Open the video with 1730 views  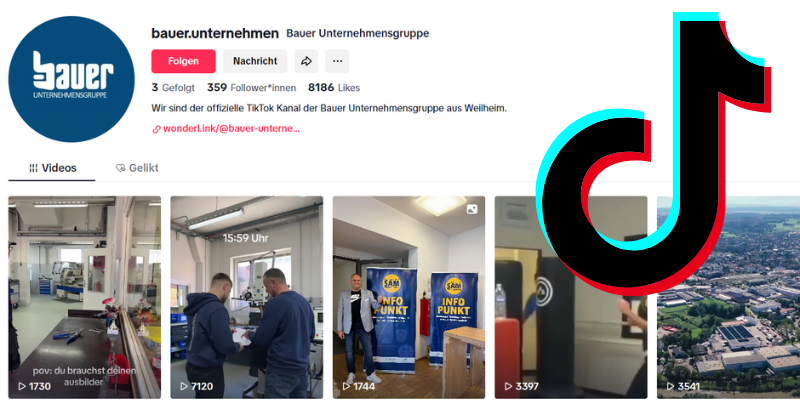[85, 297]
